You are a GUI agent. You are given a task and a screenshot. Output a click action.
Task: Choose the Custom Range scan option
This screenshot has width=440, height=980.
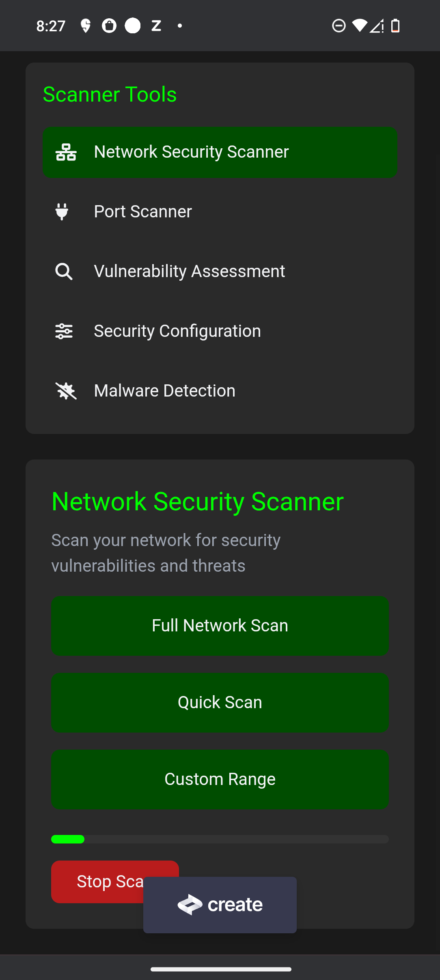220,779
